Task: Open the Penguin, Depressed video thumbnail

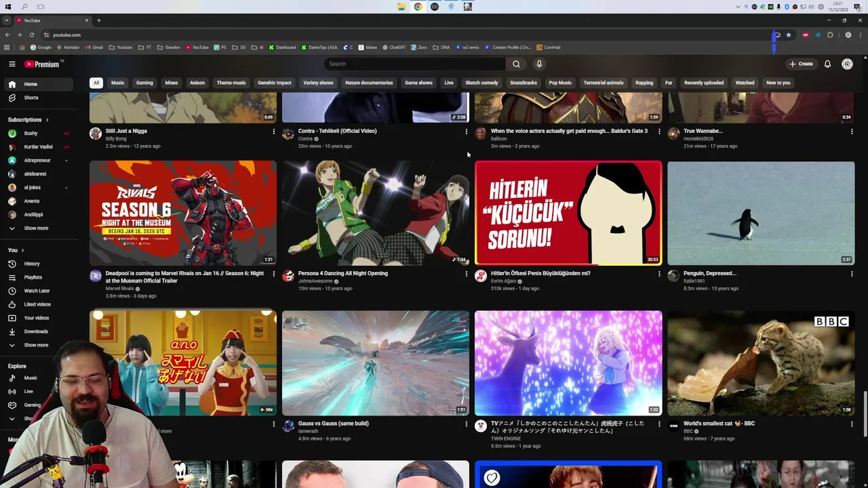Action: (x=761, y=213)
